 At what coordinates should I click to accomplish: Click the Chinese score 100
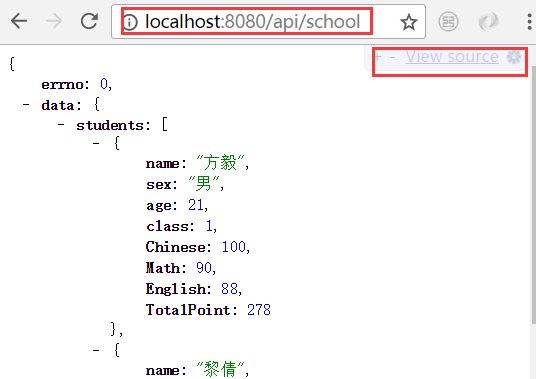pyautogui.click(x=233, y=247)
